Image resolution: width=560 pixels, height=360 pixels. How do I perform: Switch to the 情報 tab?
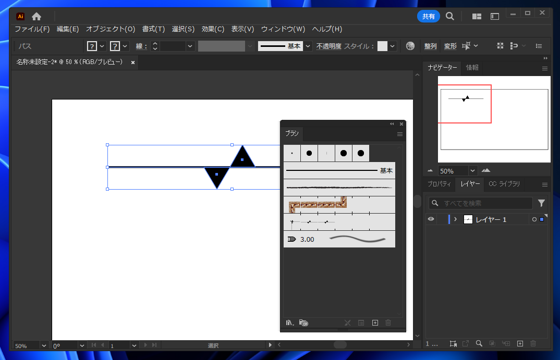[x=472, y=68]
